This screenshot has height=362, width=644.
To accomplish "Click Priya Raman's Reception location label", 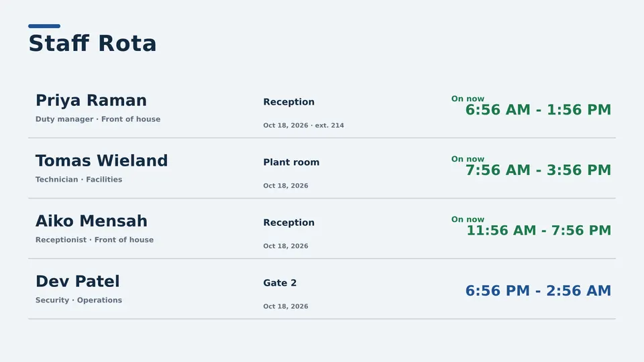I will tap(288, 102).
